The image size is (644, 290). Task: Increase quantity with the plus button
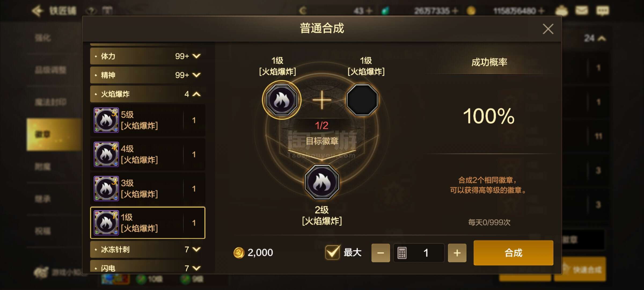tap(457, 253)
